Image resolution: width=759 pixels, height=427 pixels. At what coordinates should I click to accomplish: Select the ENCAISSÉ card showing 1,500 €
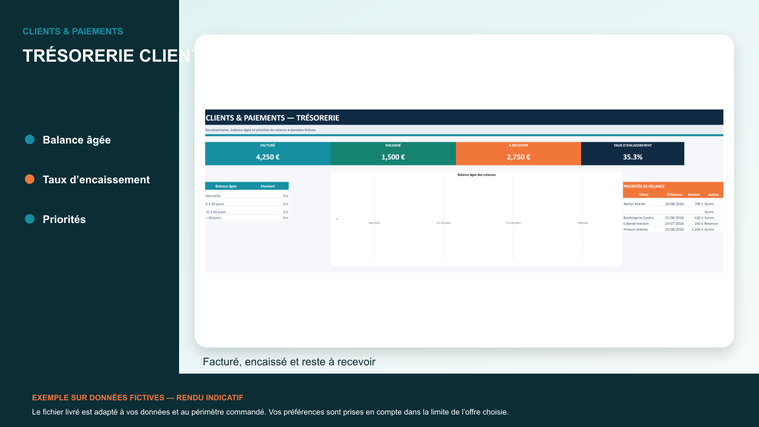pos(393,153)
